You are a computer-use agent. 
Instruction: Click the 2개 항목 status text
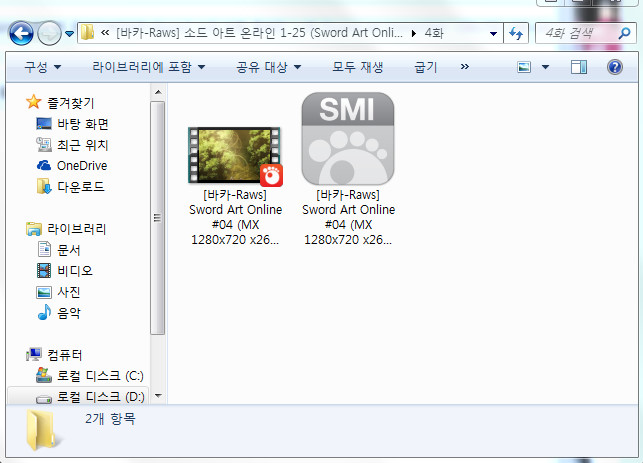point(110,419)
